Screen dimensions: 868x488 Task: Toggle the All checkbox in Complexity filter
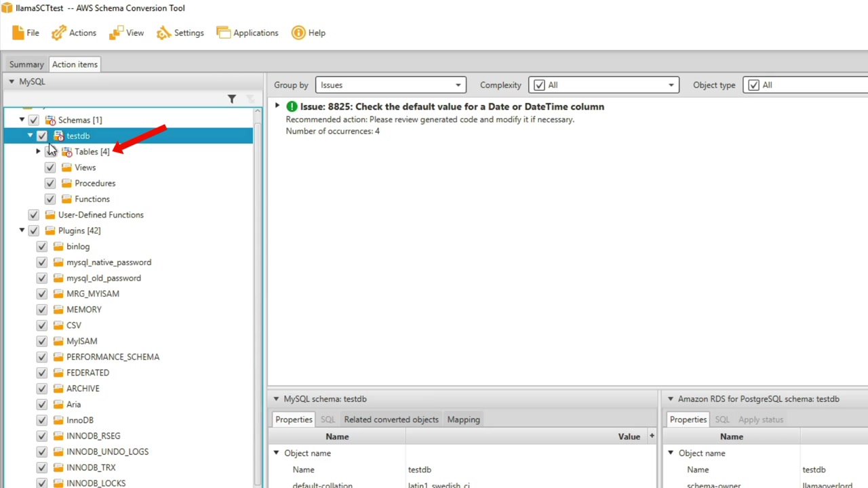point(539,85)
